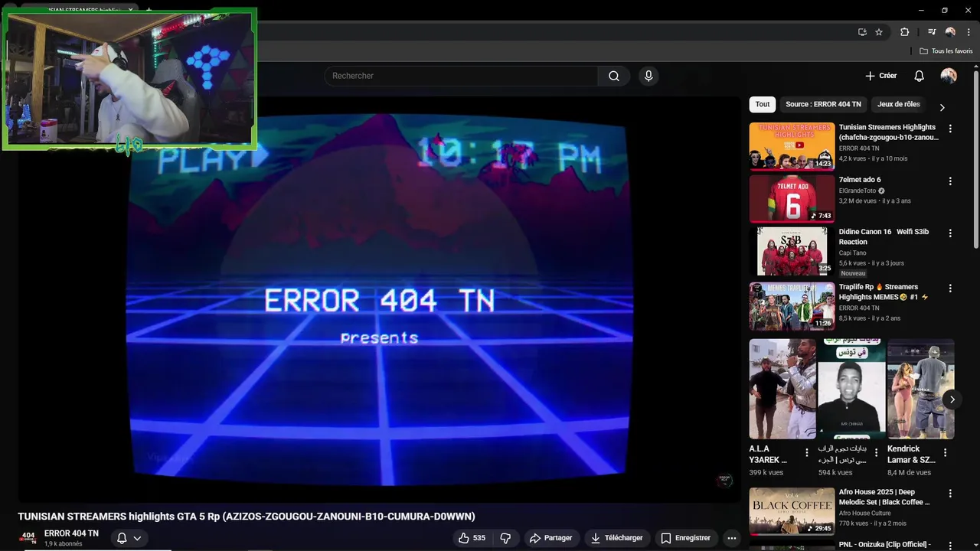The height and width of the screenshot is (551, 980).
Task: Open the Chrome profile avatar
Action: coord(950,32)
